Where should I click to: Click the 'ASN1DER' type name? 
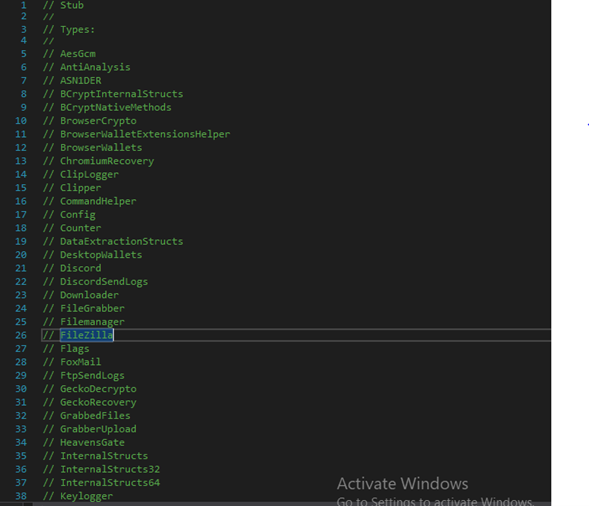pos(80,80)
